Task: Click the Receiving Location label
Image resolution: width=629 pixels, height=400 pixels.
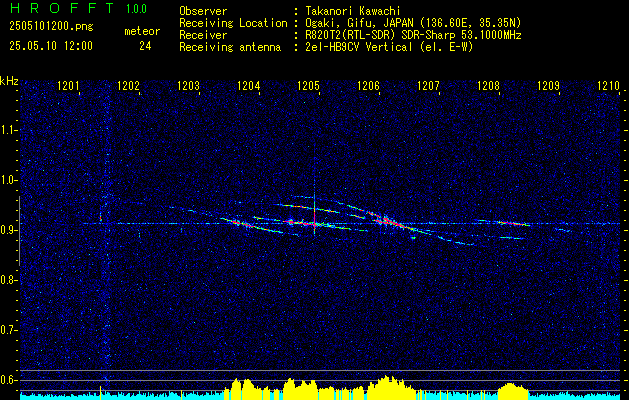Action: pyautogui.click(x=233, y=23)
